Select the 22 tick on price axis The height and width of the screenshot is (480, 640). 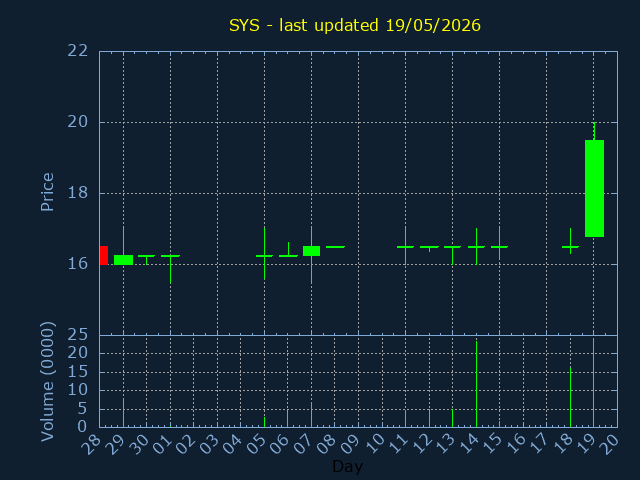click(78, 51)
